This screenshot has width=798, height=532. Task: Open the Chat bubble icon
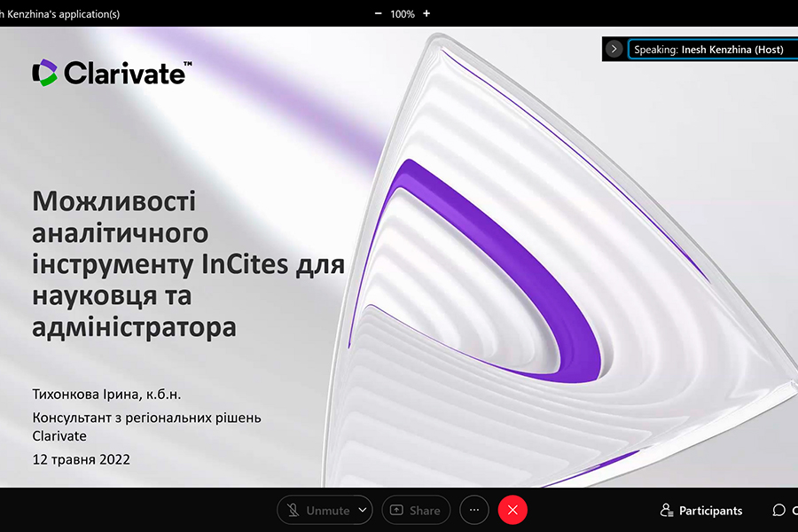click(x=778, y=511)
